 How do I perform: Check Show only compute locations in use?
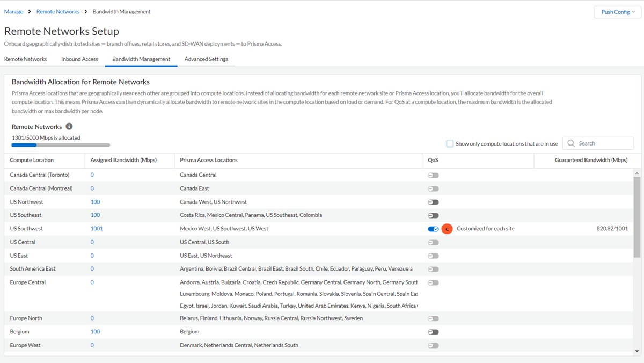click(450, 143)
